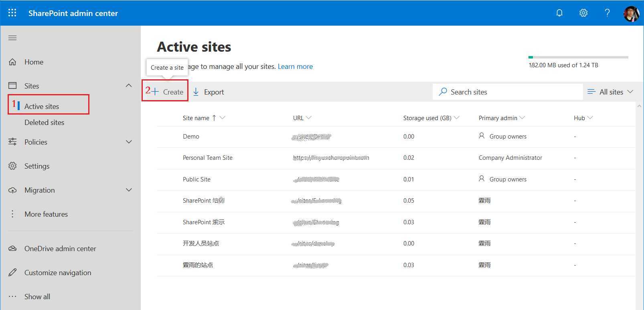Click the Show all ellipsis icon
Screen dimensions: 644x310
(x=12, y=296)
